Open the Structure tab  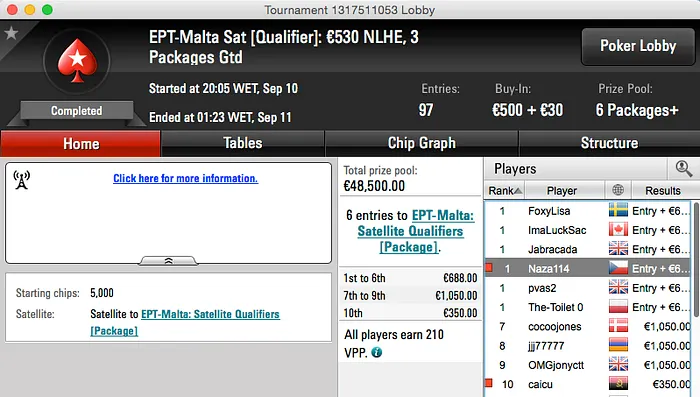tap(609, 143)
